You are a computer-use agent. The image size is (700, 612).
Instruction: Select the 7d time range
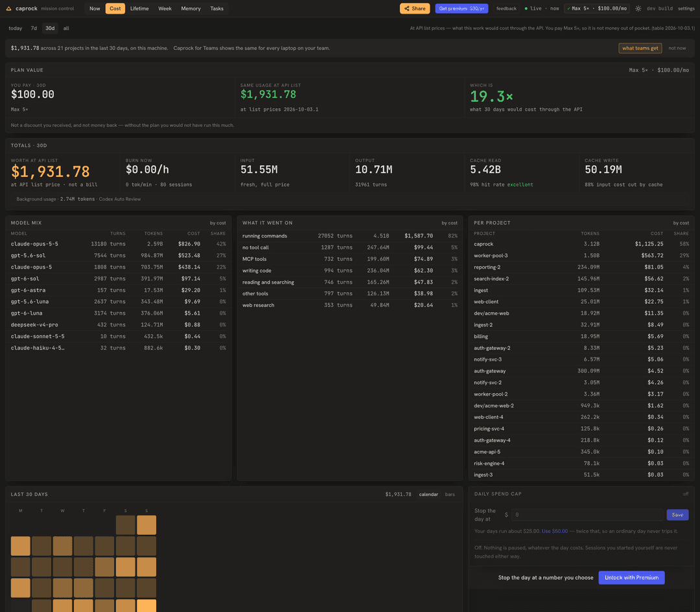click(x=34, y=28)
